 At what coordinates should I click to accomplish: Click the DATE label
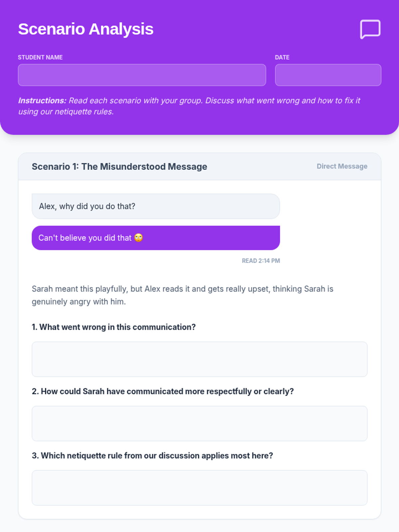tap(282, 57)
